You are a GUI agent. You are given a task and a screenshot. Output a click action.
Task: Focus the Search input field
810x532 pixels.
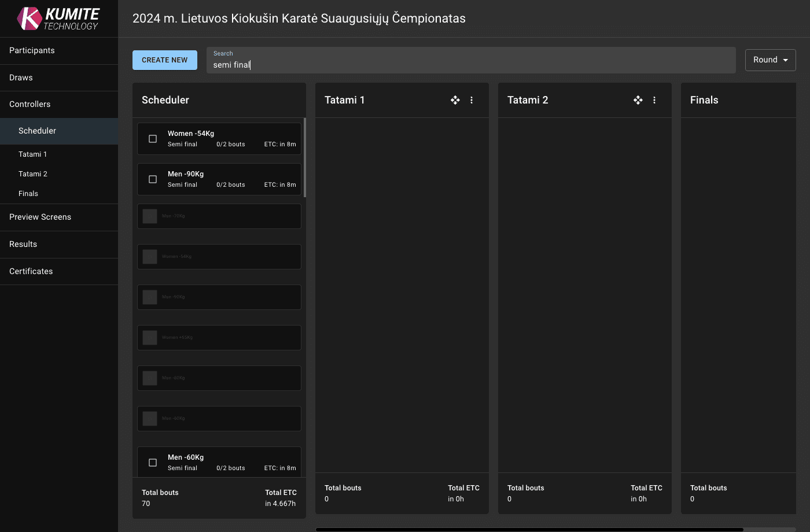pyautogui.click(x=471, y=65)
